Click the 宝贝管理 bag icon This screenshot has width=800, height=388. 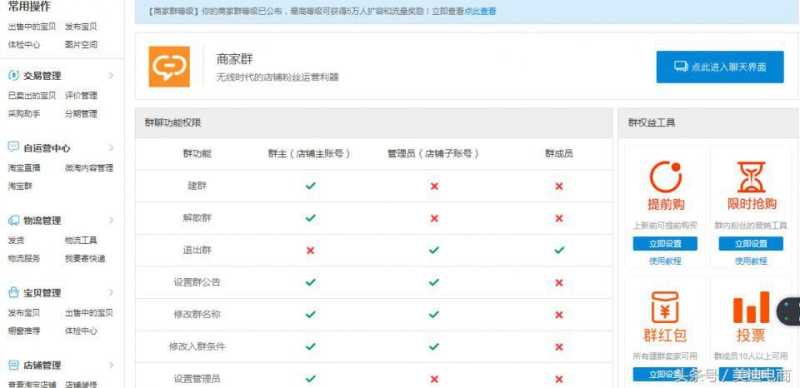pos(14,293)
